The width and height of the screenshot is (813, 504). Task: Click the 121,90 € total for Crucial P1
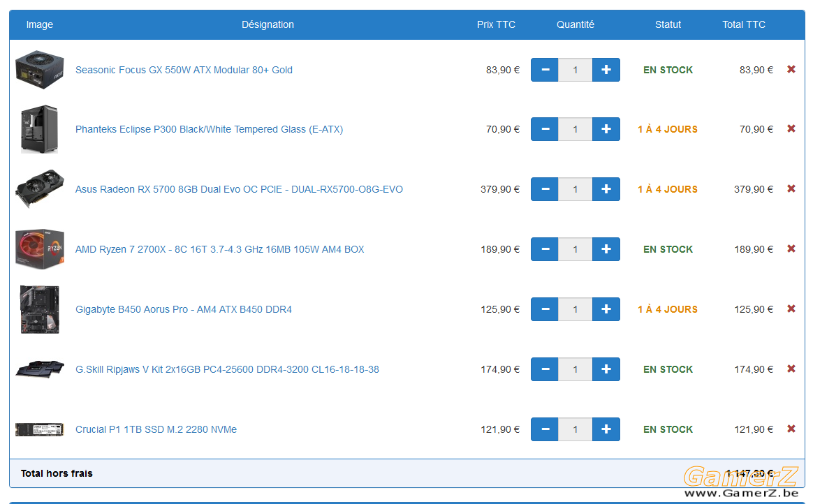pyautogui.click(x=754, y=429)
